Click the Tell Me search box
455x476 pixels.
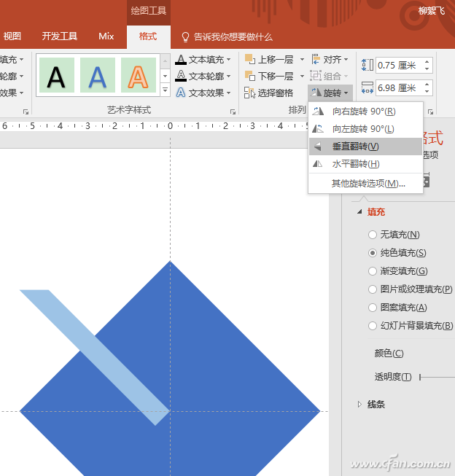click(233, 36)
